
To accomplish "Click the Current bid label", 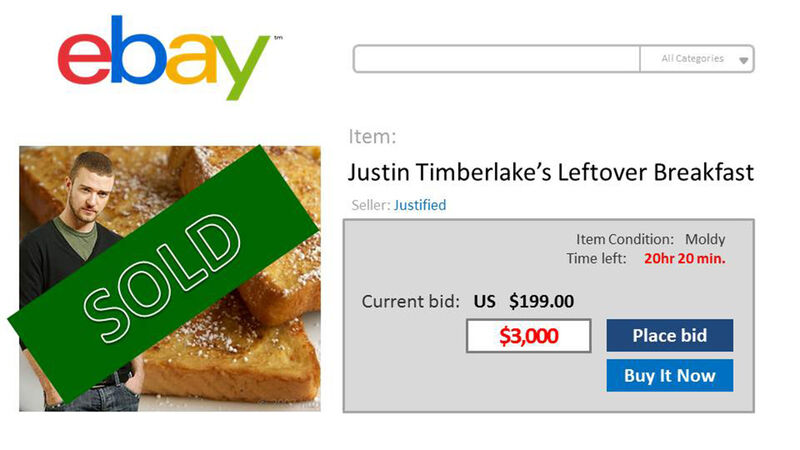I will pos(411,301).
